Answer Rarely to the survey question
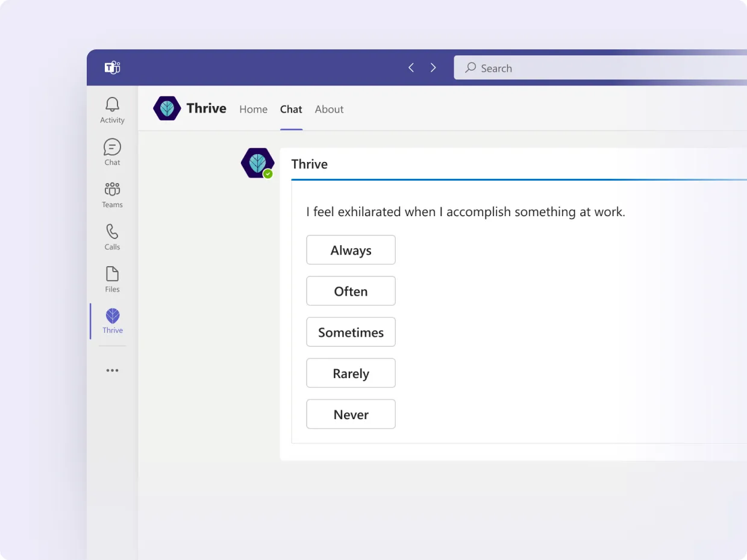The image size is (747, 560). (351, 373)
